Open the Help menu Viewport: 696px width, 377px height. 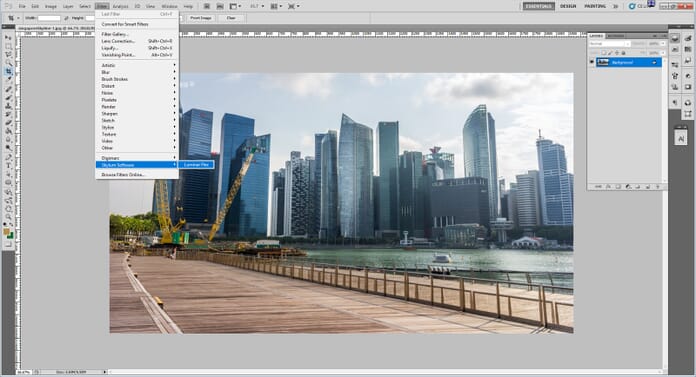(188, 6)
